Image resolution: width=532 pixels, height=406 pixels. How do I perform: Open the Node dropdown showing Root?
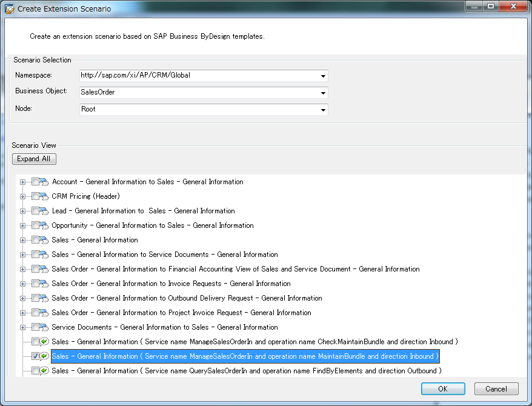pos(324,110)
